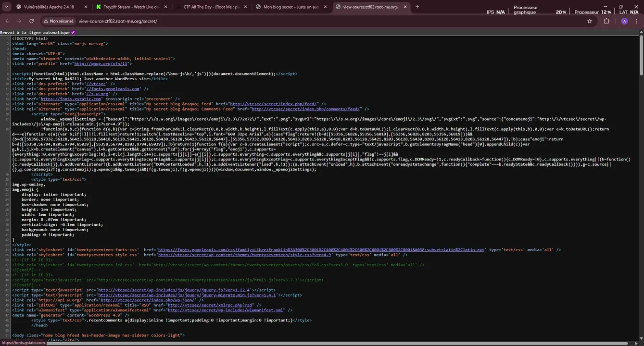Click the Non sécurisé site info badge
The height and width of the screenshot is (346, 644).
point(58,21)
